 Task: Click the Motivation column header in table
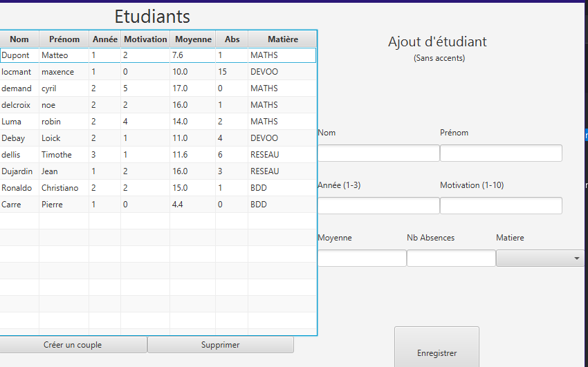click(x=145, y=39)
